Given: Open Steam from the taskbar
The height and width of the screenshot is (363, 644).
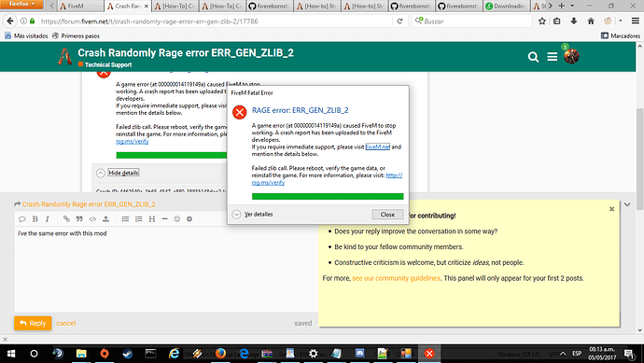Looking at the screenshot, I should point(128,353).
